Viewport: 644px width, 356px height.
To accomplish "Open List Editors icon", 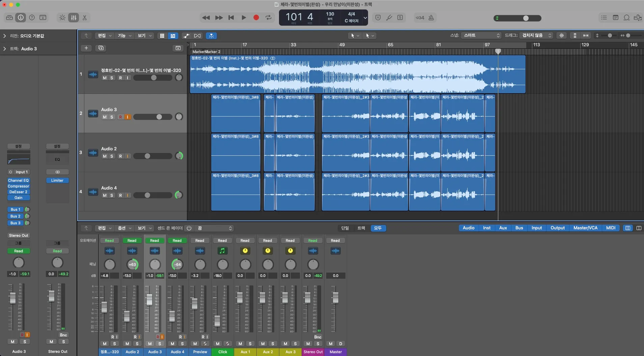I will click(604, 18).
